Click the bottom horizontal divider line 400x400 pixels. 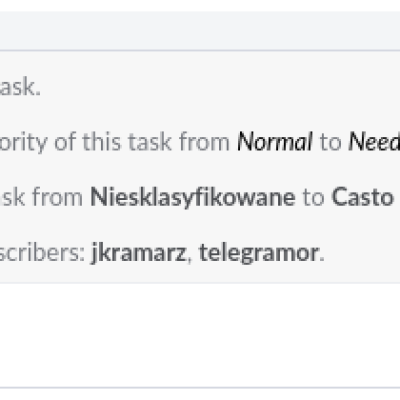[200, 388]
